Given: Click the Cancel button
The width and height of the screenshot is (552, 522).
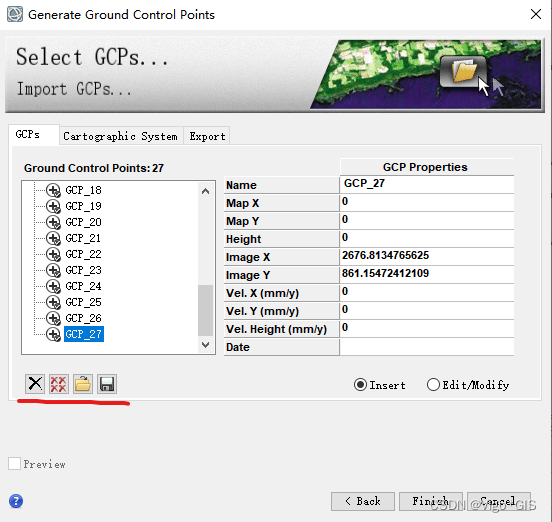Looking at the screenshot, I should tap(499, 501).
